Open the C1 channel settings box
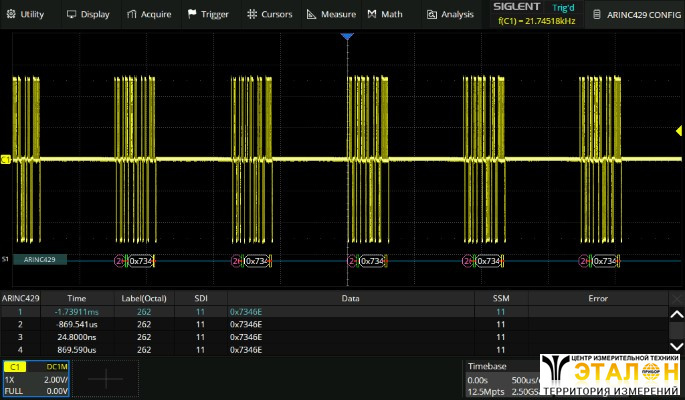The image size is (685, 400). 36,378
